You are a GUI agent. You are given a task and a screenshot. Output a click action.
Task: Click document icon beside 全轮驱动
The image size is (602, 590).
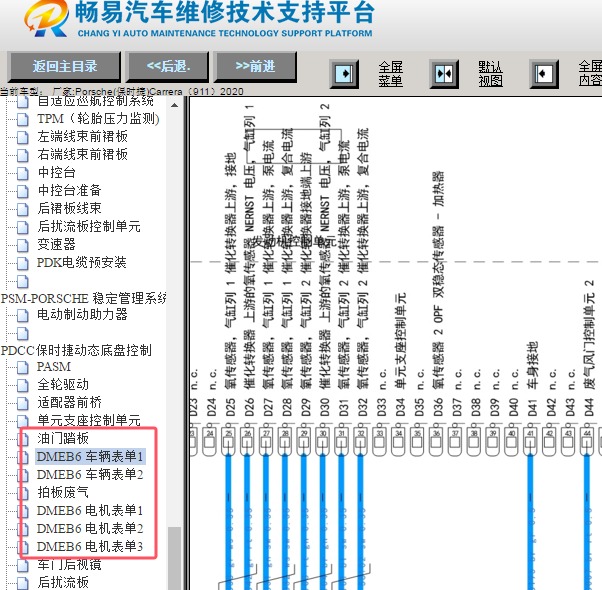(23, 385)
